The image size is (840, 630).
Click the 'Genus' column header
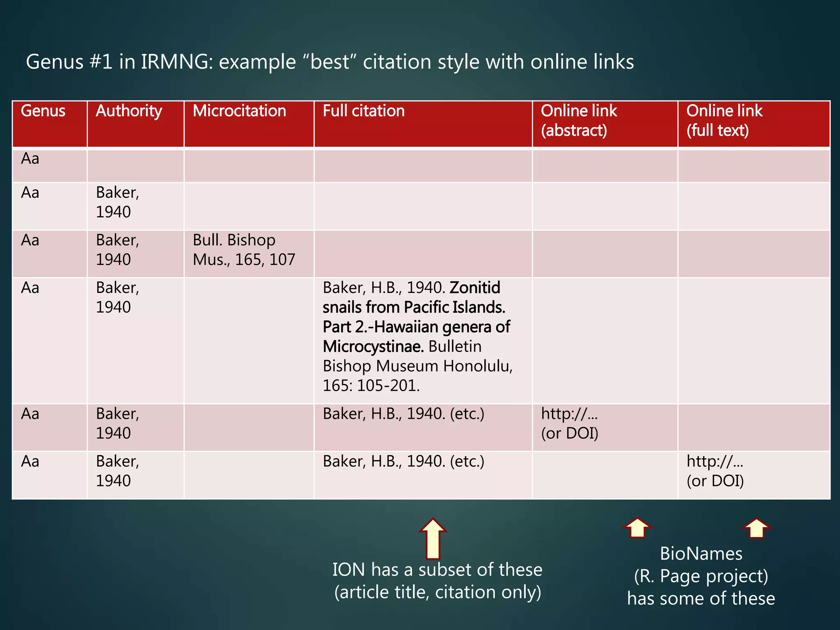(50, 124)
